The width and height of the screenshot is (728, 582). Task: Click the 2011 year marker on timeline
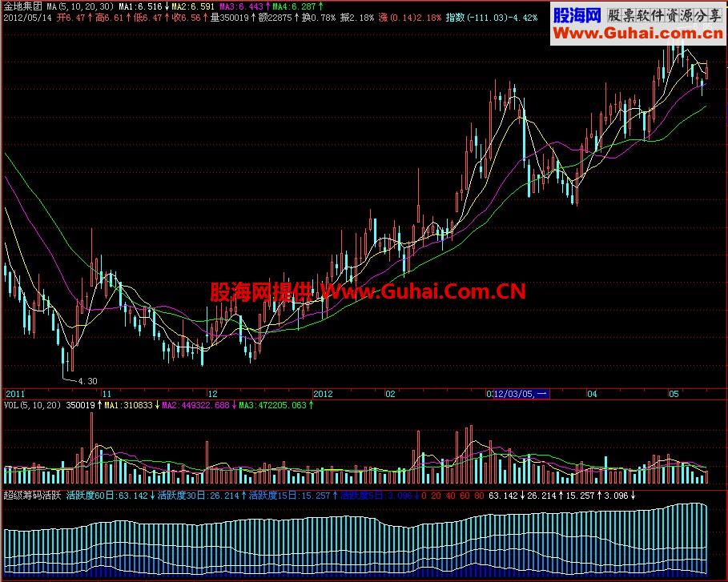pyautogui.click(x=15, y=394)
